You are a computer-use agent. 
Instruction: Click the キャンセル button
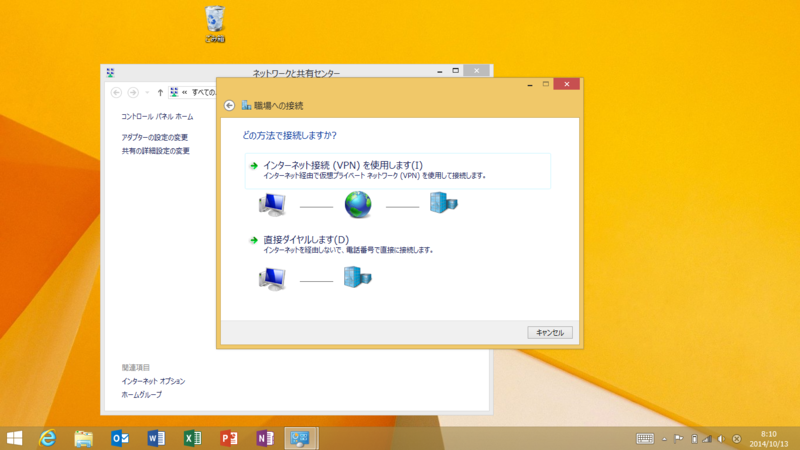pyautogui.click(x=549, y=333)
